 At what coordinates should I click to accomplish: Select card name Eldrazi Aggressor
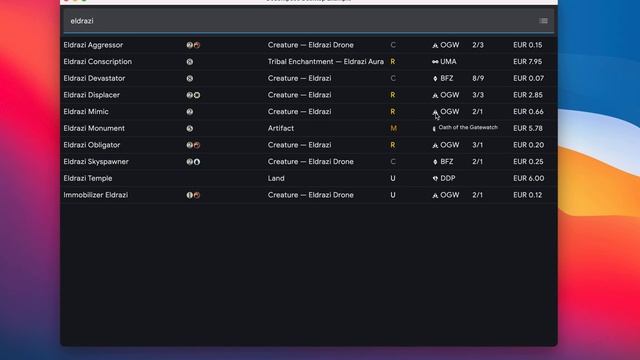click(93, 45)
